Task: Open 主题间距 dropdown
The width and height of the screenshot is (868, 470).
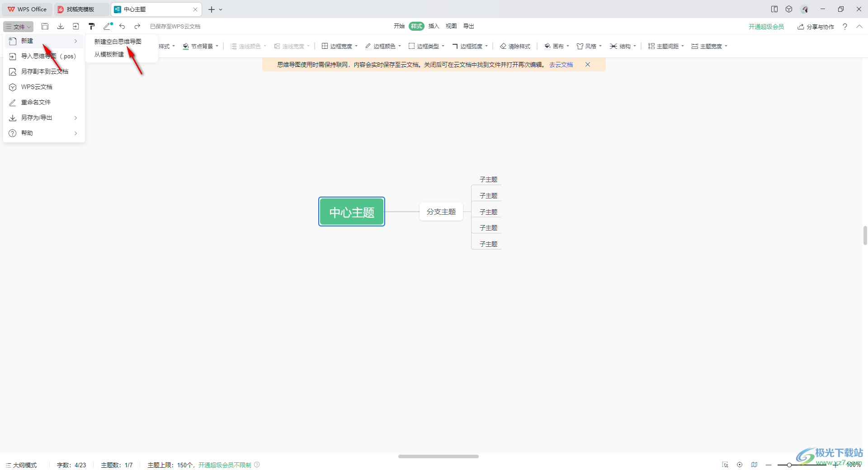Action: [666, 46]
